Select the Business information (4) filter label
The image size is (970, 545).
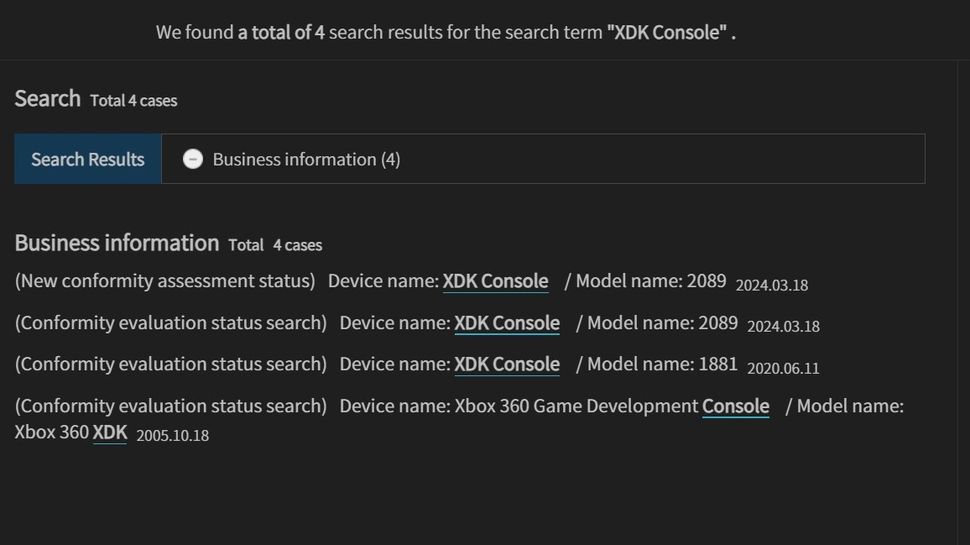tap(306, 159)
